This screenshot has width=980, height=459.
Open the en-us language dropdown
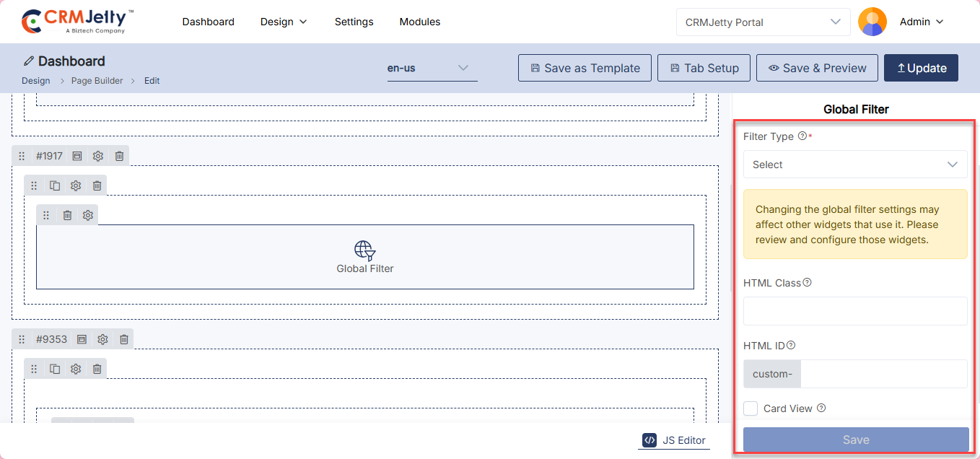[432, 69]
